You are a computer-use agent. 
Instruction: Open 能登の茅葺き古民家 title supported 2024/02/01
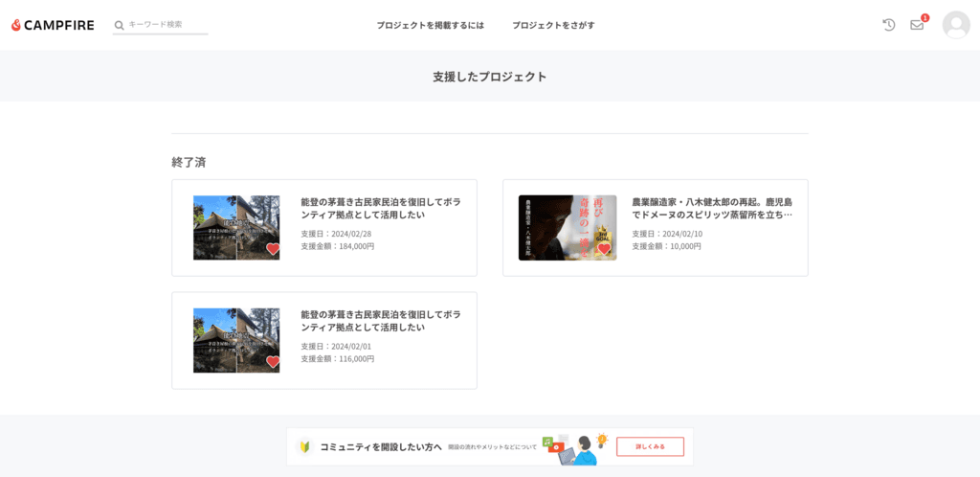pos(381,321)
